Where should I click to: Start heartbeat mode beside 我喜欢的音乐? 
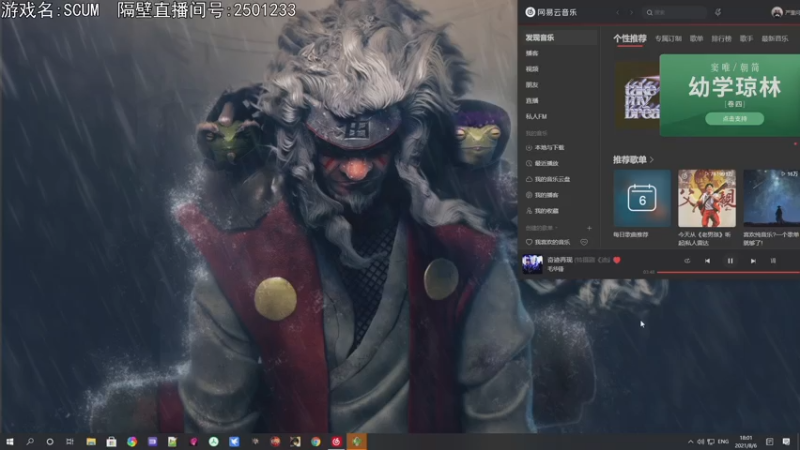[584, 242]
